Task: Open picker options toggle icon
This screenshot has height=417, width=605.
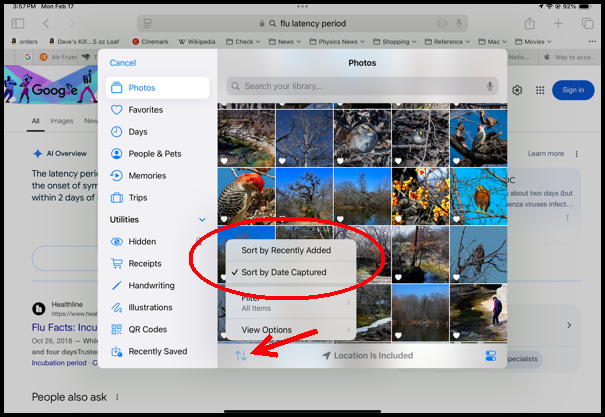Action: pos(491,356)
